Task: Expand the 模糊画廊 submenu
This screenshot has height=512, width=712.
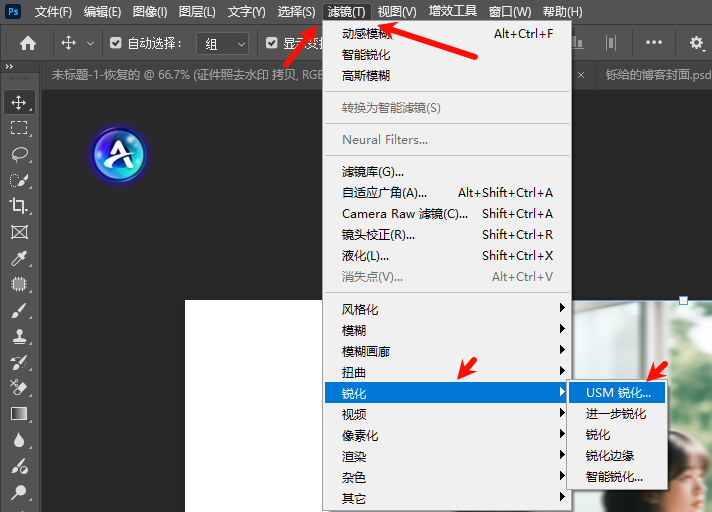Action: tap(447, 351)
